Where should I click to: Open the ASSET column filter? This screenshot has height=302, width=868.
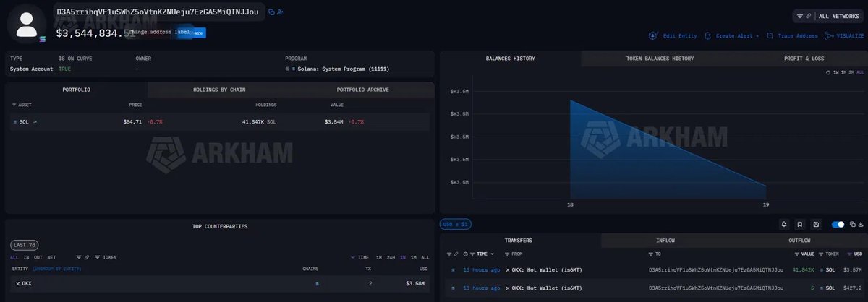click(x=14, y=105)
